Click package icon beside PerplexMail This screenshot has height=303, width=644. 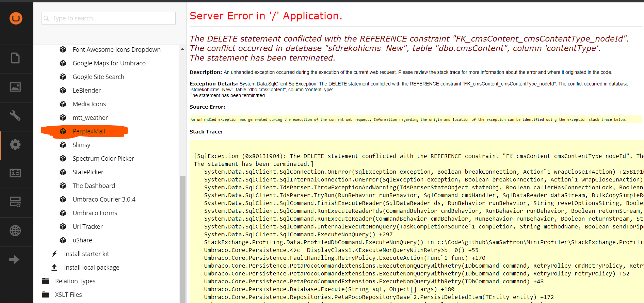click(63, 131)
